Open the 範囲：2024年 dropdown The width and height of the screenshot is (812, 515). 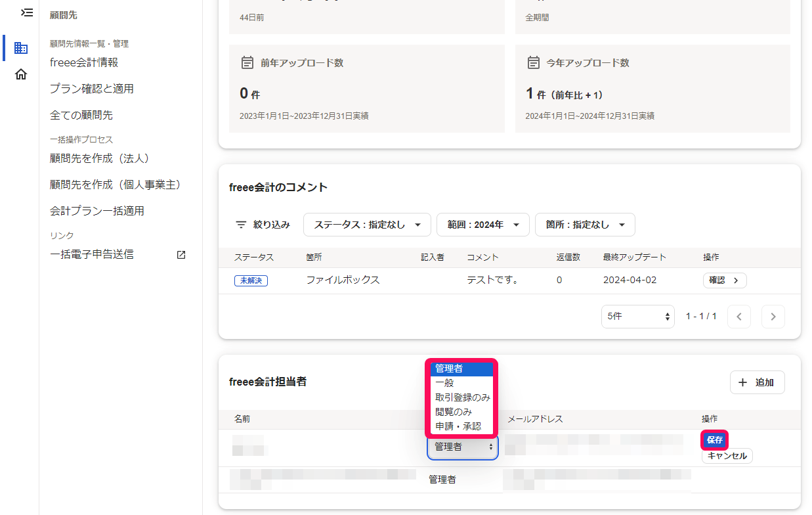[x=483, y=225]
